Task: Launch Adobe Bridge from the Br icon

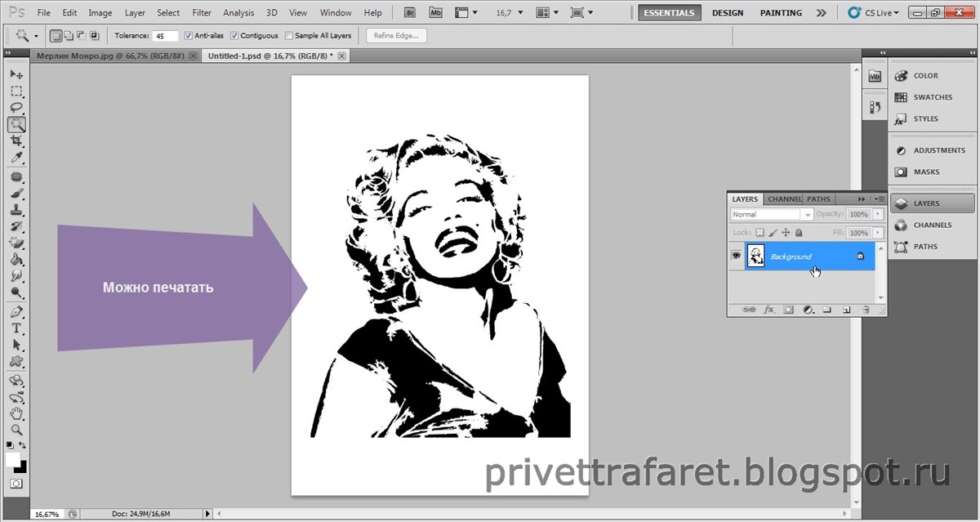Action: (x=410, y=13)
